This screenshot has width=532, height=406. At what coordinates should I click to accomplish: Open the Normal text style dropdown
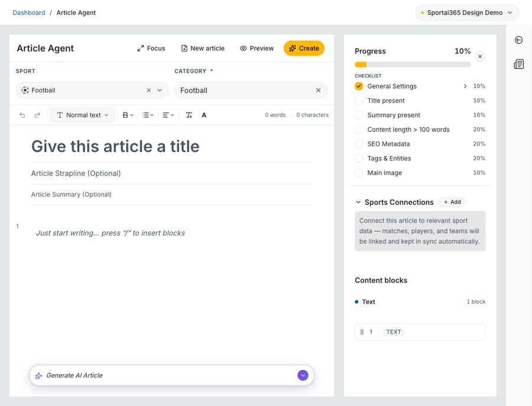pyautogui.click(x=82, y=115)
